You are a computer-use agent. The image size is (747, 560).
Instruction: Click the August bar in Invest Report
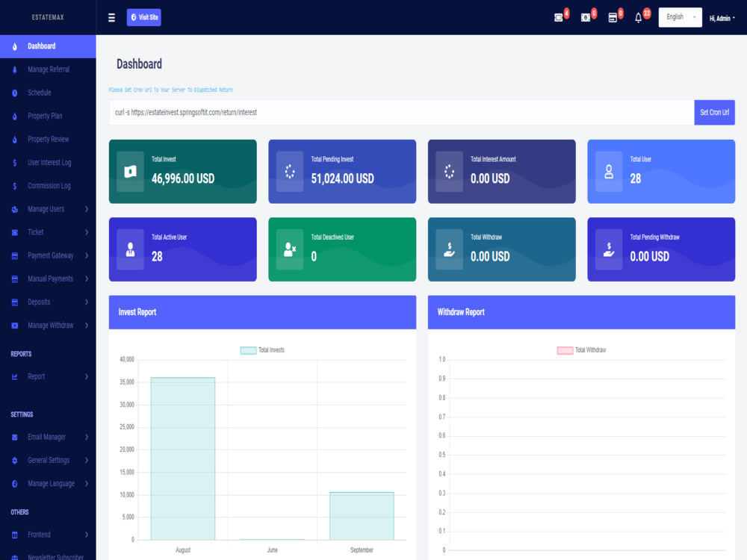pos(183,458)
